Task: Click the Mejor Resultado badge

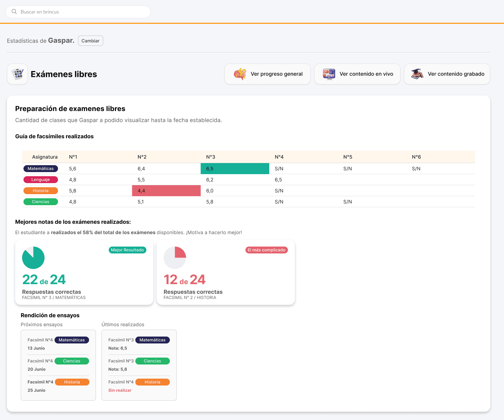Action: click(127, 250)
